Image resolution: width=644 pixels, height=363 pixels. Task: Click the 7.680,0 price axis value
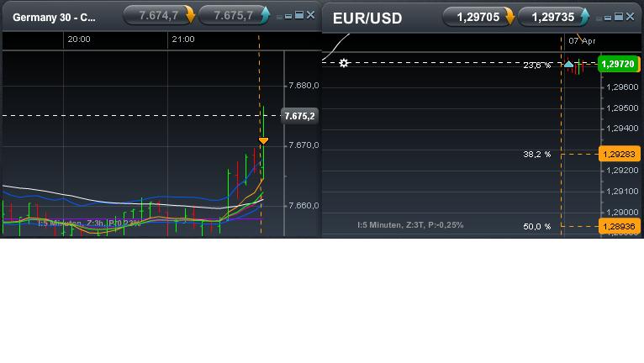pos(304,86)
